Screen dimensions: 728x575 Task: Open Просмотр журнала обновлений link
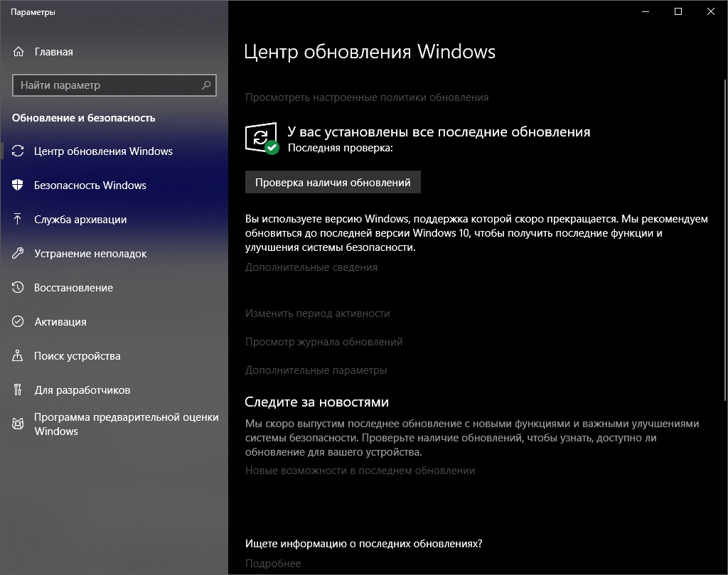click(x=324, y=342)
